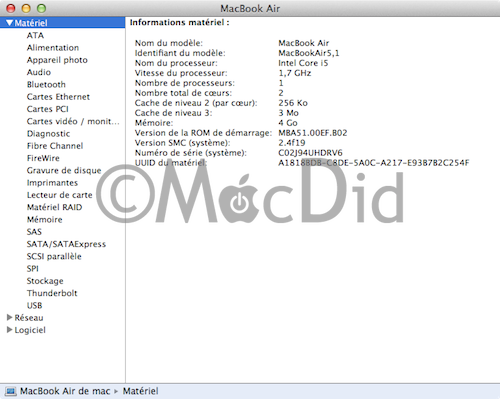Select Cartes Ethernet in the sidebar

[58, 97]
